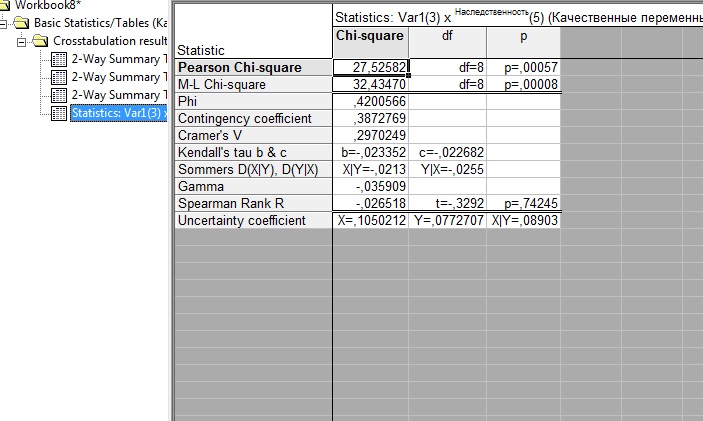The width and height of the screenshot is (703, 421).
Task: Select the Crosstabulation results tree label
Action: pos(110,41)
